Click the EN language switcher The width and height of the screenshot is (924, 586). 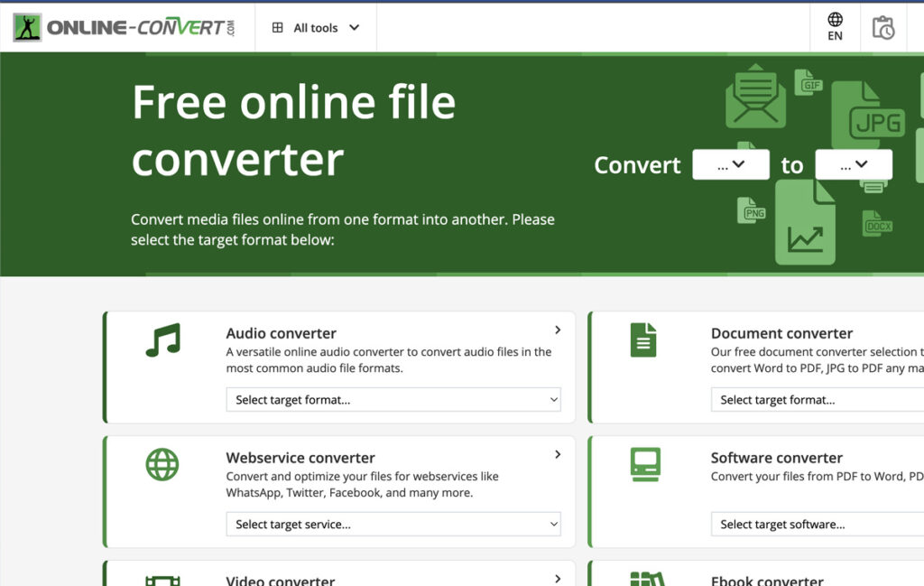coord(835,27)
